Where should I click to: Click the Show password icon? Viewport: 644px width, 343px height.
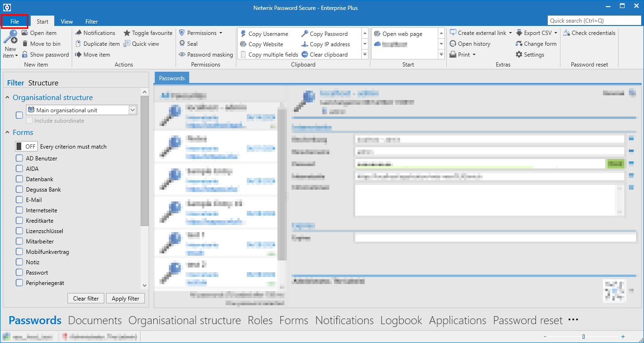(x=25, y=55)
